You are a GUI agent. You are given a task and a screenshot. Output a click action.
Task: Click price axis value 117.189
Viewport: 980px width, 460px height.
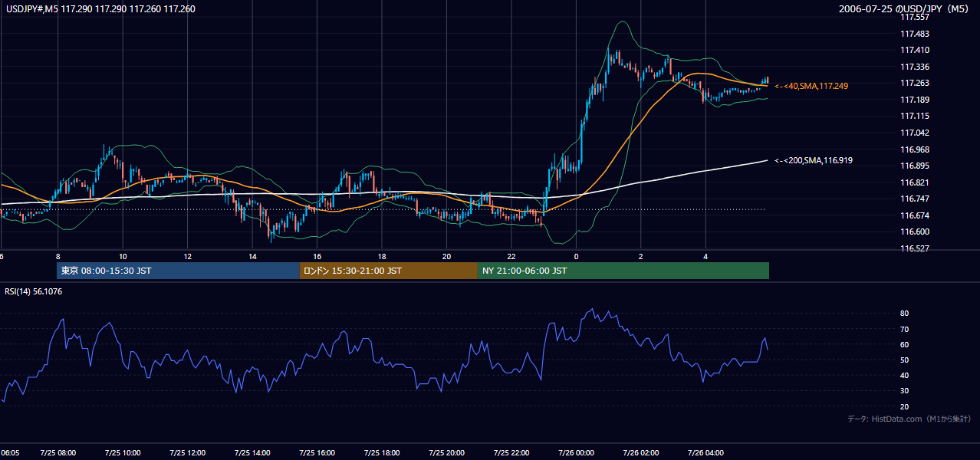(x=915, y=100)
